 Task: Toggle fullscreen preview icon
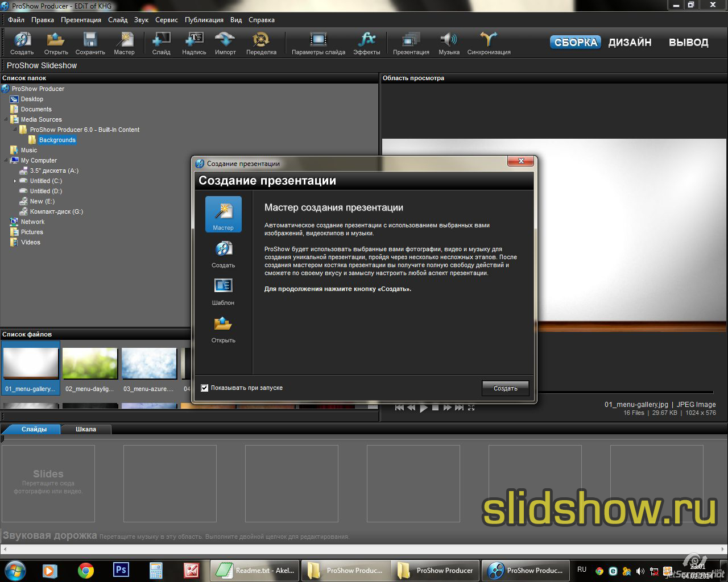coord(471,408)
